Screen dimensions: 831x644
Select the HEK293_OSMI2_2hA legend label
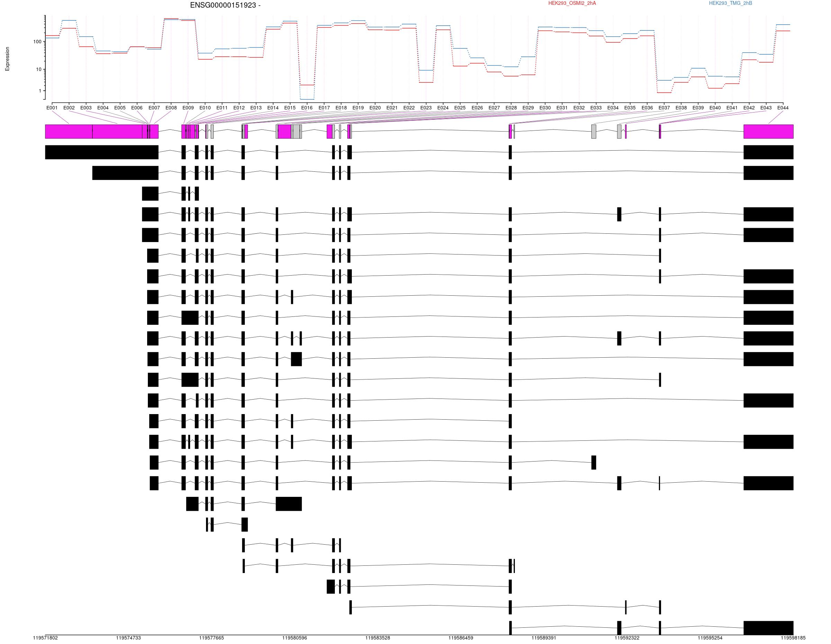(x=572, y=3)
